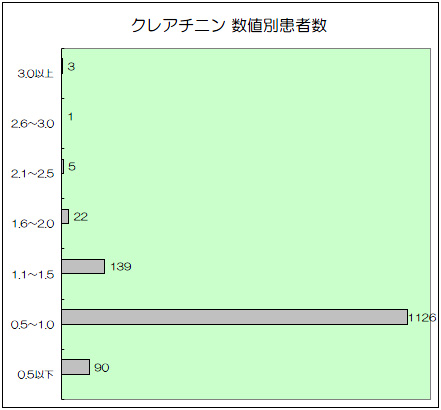Click the data label 1 for 2.6~3.0
Viewport: 441px width, 410px height.
pyautogui.click(x=70, y=117)
